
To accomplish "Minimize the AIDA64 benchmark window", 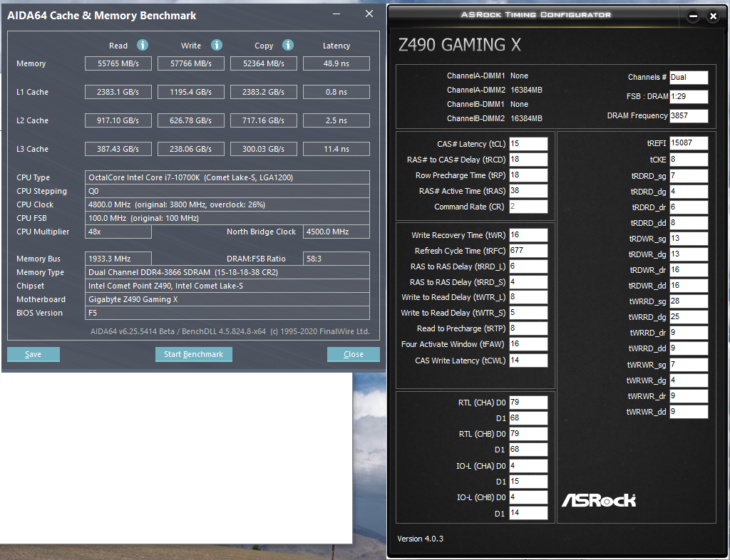I will [336, 14].
